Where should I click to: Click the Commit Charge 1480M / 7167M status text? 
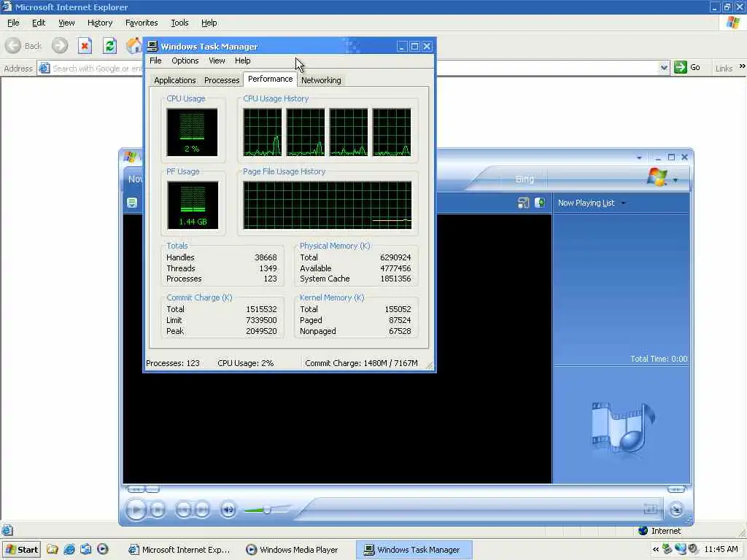361,363
